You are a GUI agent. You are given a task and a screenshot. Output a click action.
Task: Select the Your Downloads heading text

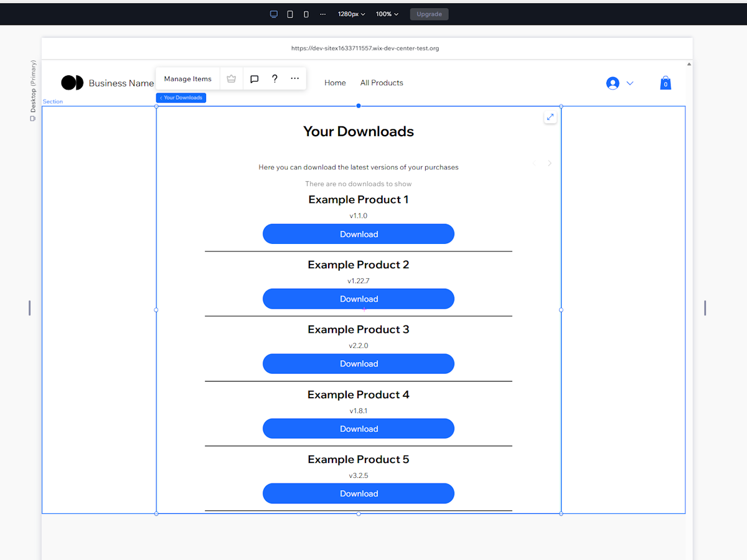[359, 131]
